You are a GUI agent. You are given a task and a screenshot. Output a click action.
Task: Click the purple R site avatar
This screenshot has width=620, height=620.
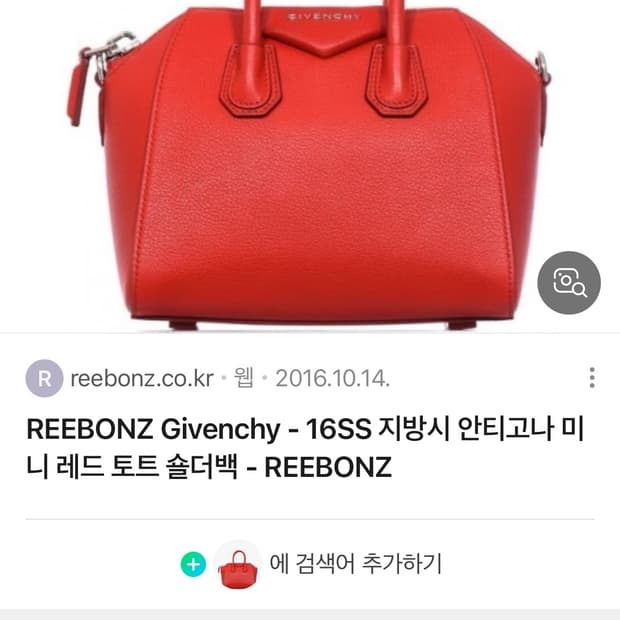coord(44,378)
